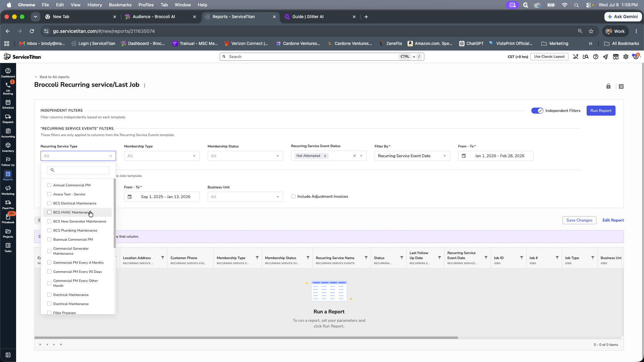Open Follow Up in the sidebar
This screenshot has height=362, width=644.
8,162
